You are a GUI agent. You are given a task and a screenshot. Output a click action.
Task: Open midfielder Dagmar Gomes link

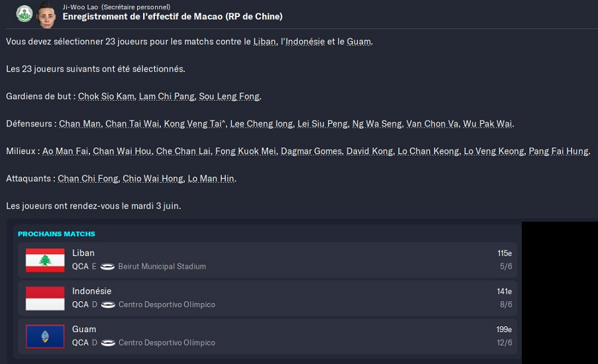coord(311,152)
